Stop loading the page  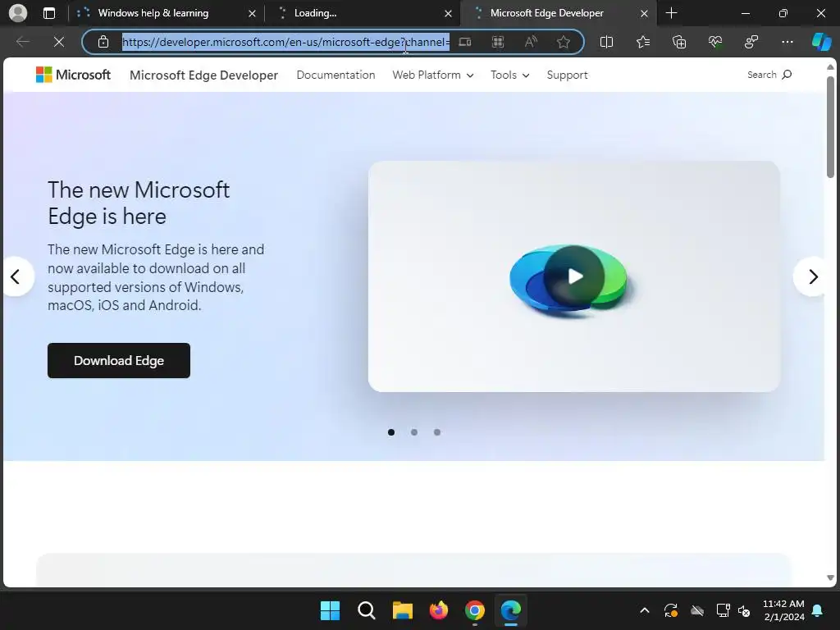(59, 42)
